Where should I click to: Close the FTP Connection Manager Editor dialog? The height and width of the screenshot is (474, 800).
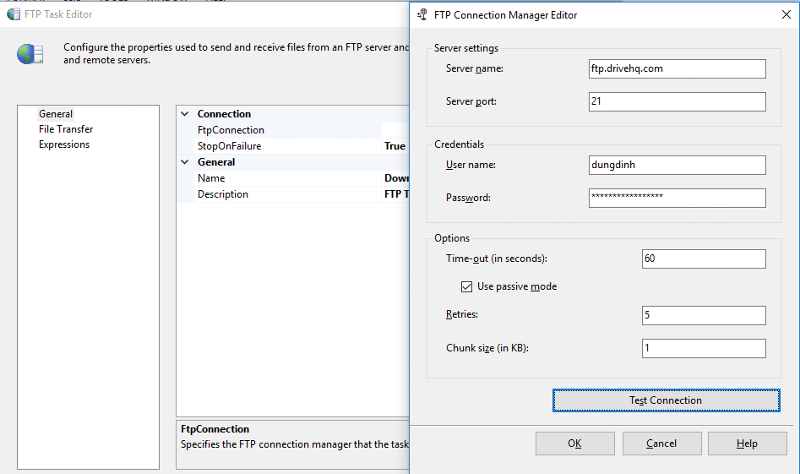click(x=786, y=14)
